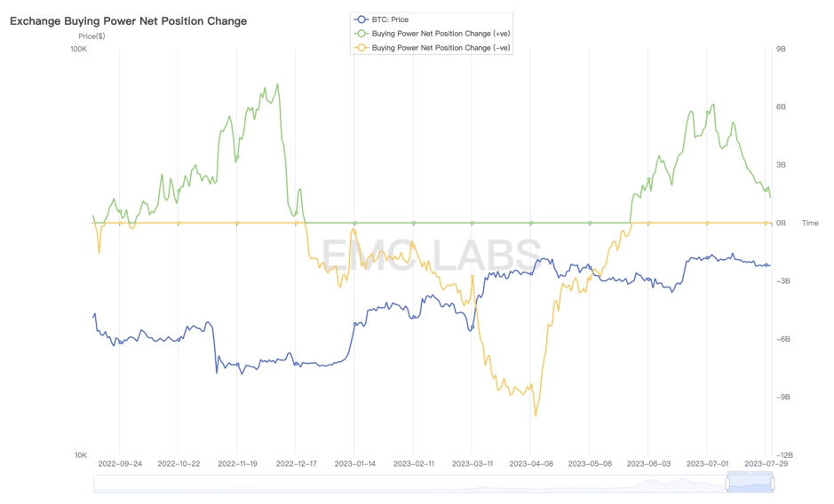Screen dimensions: 834x504
Task: Click the EMC LABS watermark
Action: pyautogui.click(x=432, y=256)
